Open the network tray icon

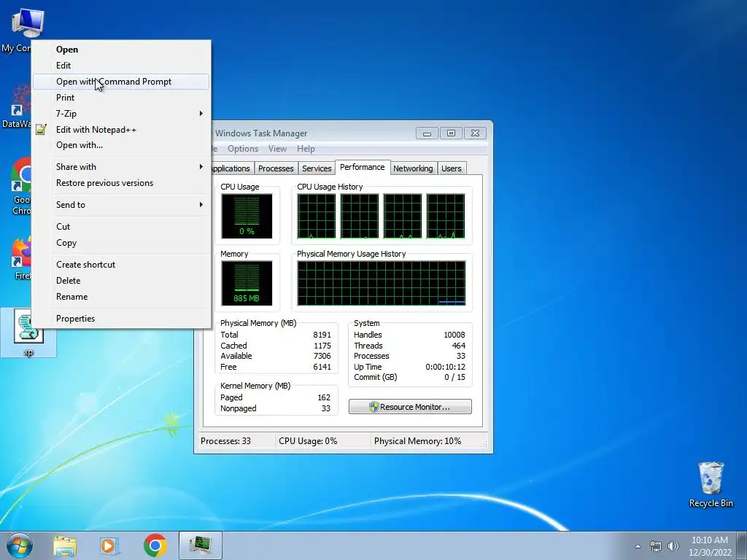point(656,546)
